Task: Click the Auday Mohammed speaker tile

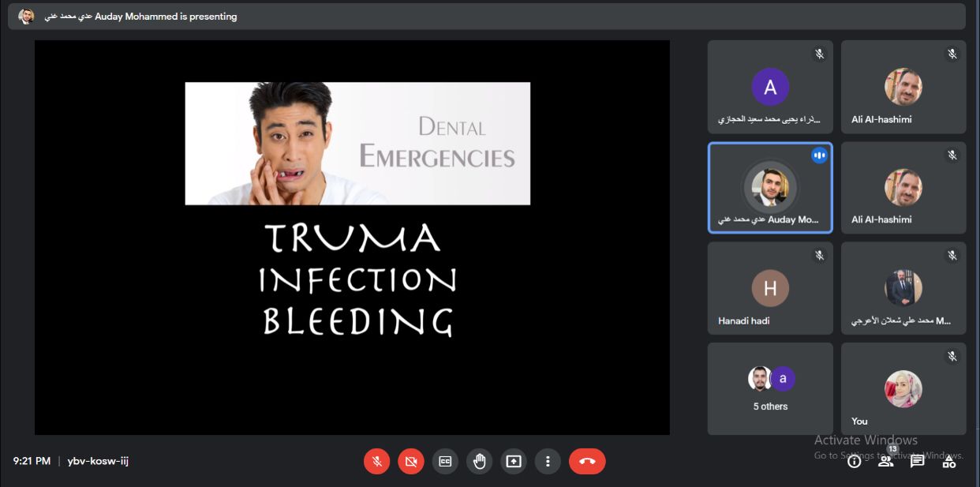Action: click(770, 188)
